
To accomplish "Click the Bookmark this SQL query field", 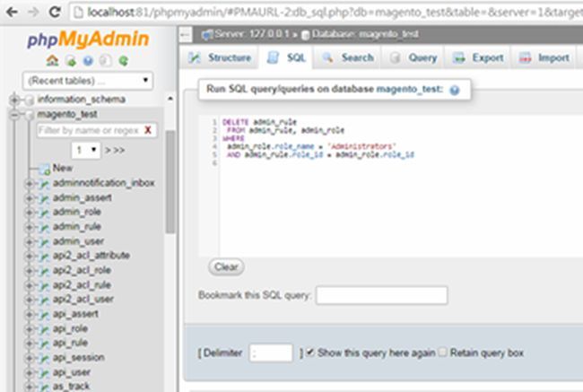I will [381, 295].
